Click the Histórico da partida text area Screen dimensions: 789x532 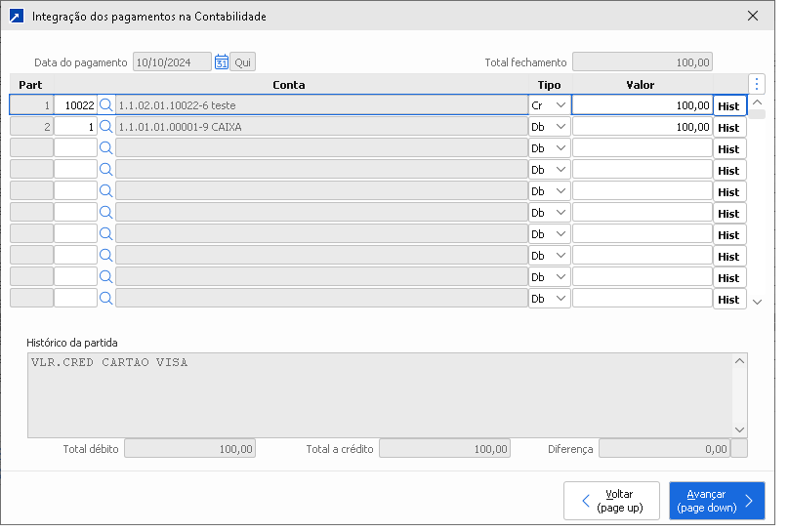coord(380,394)
